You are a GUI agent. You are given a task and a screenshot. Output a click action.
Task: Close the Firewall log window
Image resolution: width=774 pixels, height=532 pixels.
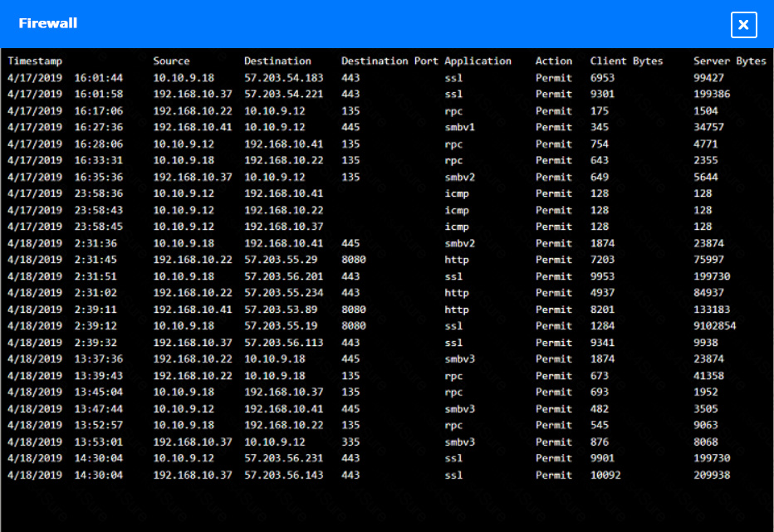tap(744, 24)
